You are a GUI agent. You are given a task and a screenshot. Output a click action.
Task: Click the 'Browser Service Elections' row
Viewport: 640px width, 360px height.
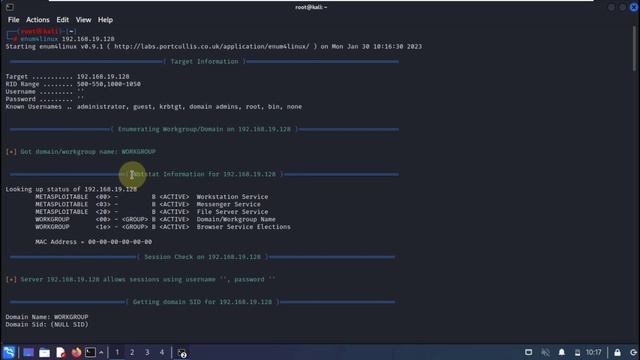163,227
